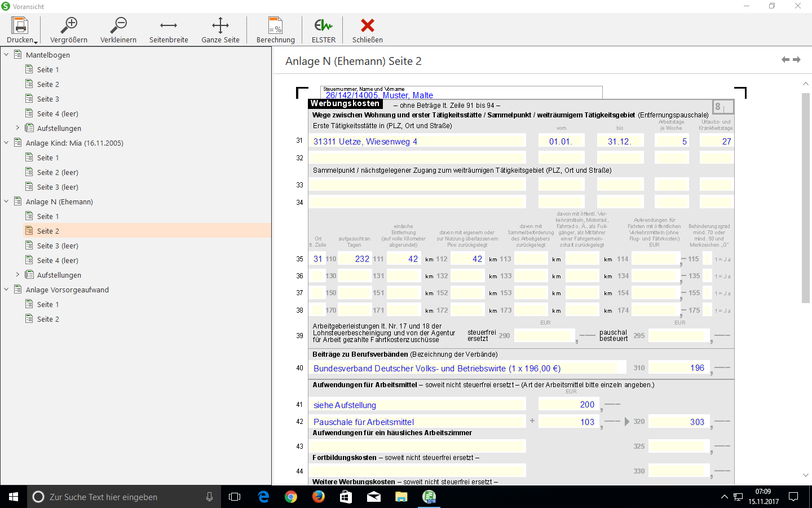
Task: Open Anlage N Seite 1
Action: 48,216
